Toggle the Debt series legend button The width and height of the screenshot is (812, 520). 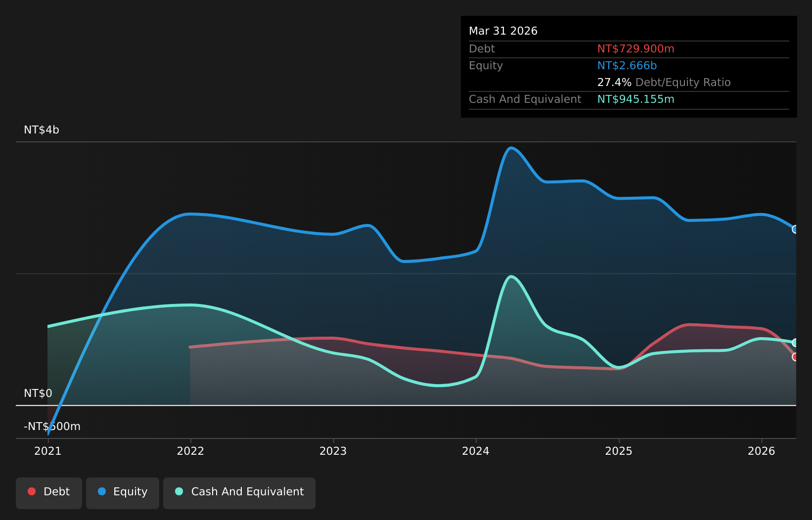[49, 493]
